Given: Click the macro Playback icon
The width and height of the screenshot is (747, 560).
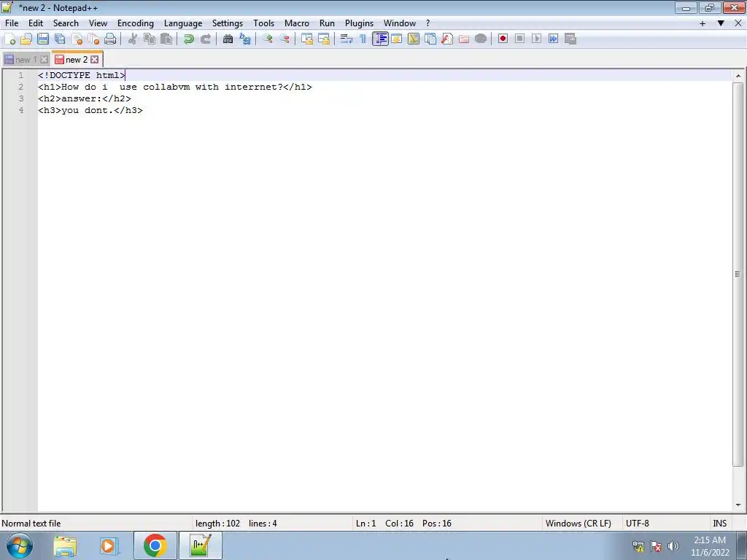Looking at the screenshot, I should 536,39.
